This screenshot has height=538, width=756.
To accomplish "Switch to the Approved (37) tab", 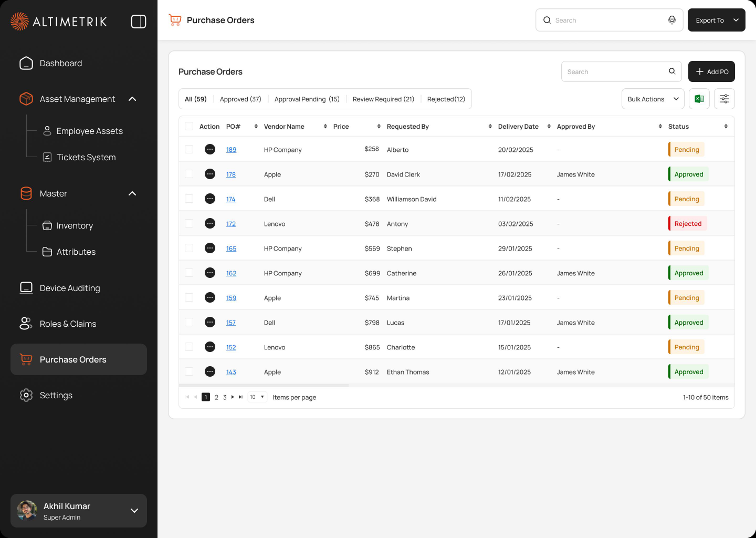I will click(x=240, y=99).
